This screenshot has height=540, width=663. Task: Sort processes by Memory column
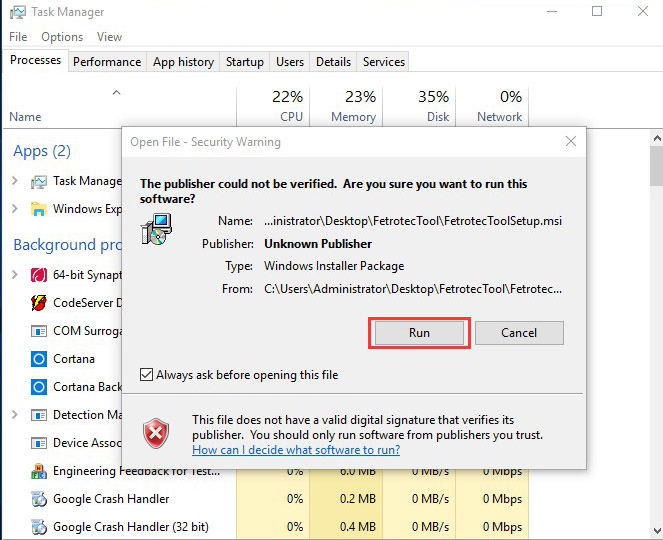346,106
